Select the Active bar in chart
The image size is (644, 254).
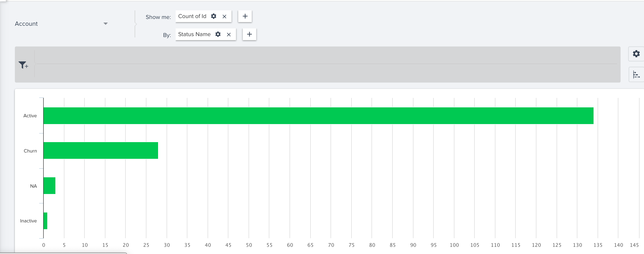tap(318, 116)
